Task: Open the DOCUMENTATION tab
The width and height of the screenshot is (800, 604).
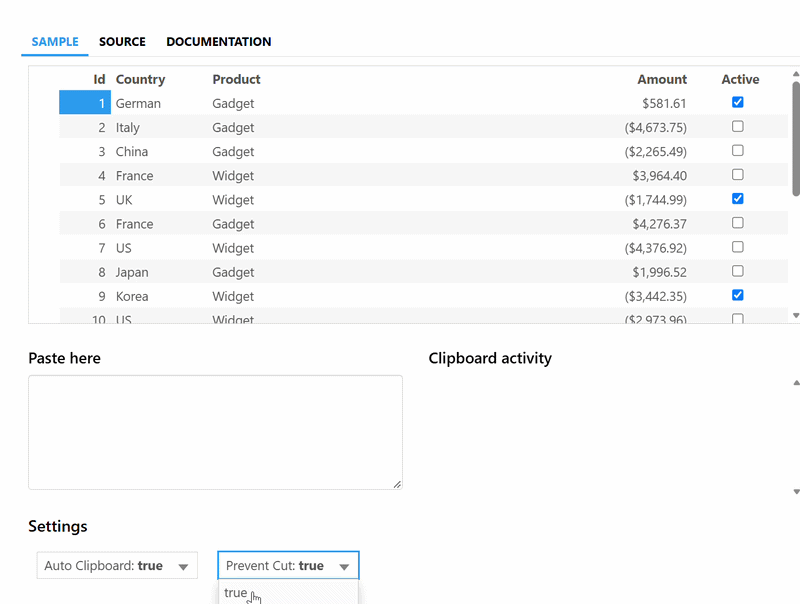Action: pos(218,42)
